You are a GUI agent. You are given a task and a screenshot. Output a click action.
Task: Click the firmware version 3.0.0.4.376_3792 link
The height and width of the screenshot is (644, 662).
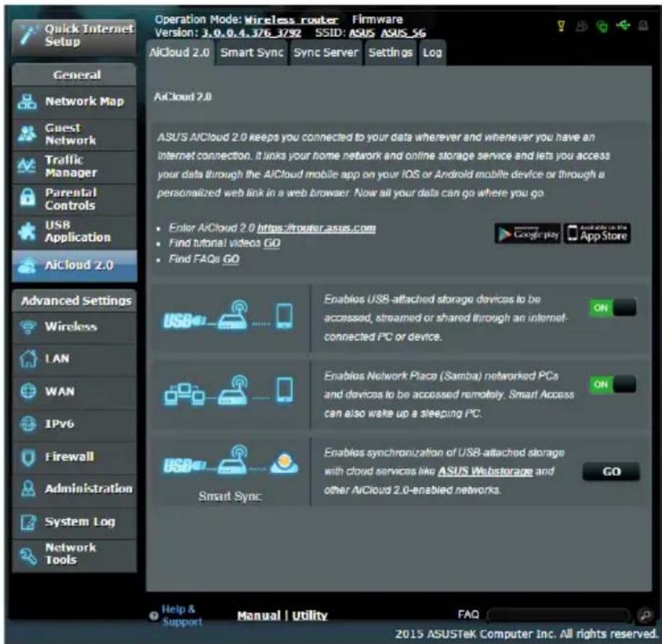251,33
